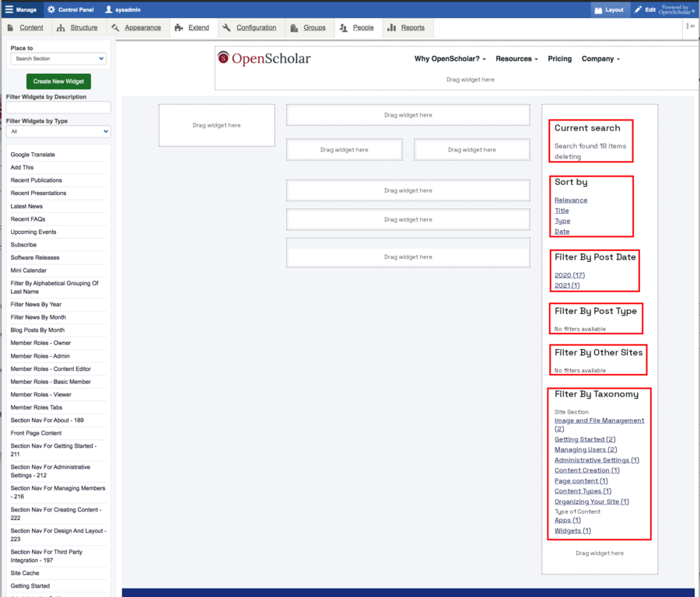Collapse the toolbar with the arrow icon

(690, 26)
